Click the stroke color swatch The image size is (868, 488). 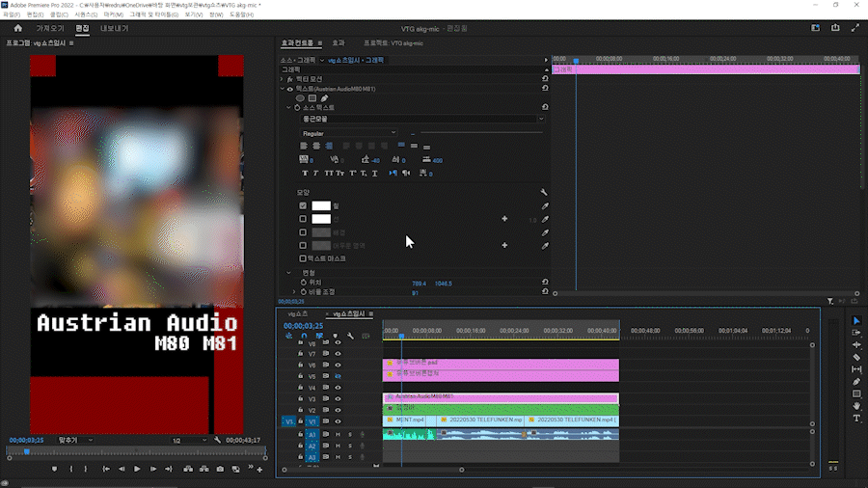(321, 219)
